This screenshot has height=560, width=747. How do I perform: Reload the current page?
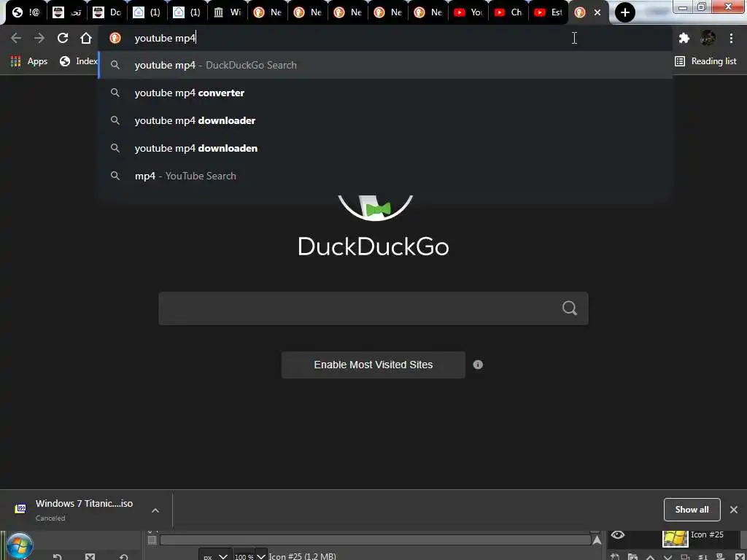(63, 38)
